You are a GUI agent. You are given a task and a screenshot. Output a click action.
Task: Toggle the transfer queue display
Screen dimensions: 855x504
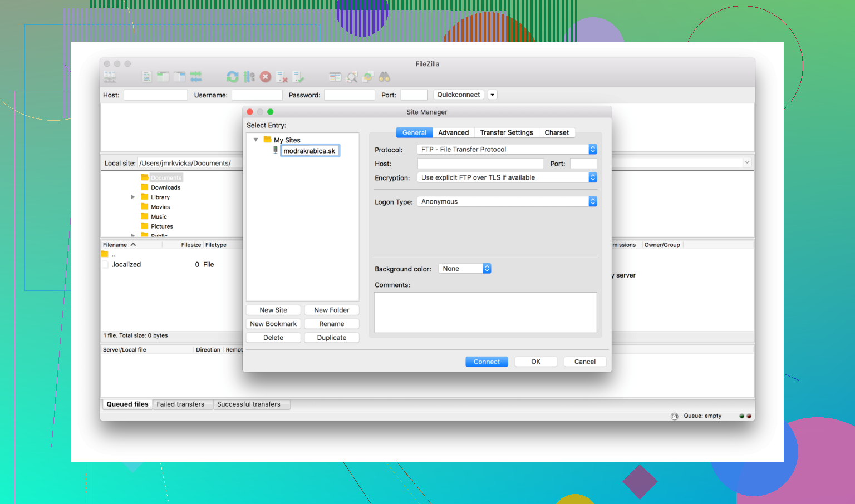pos(196,77)
